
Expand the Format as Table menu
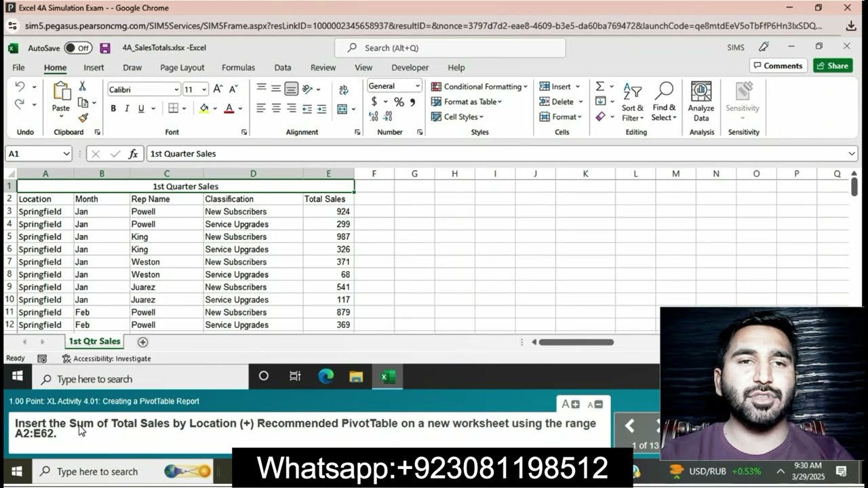(467, 102)
